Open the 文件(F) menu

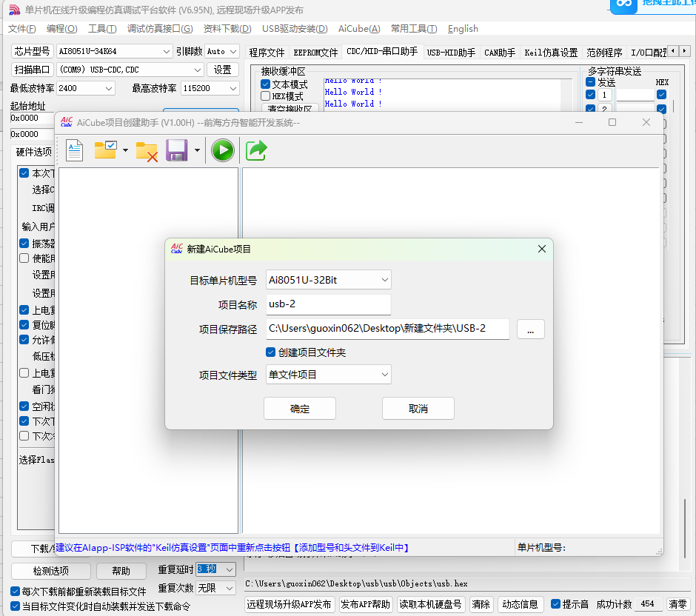tap(21, 29)
